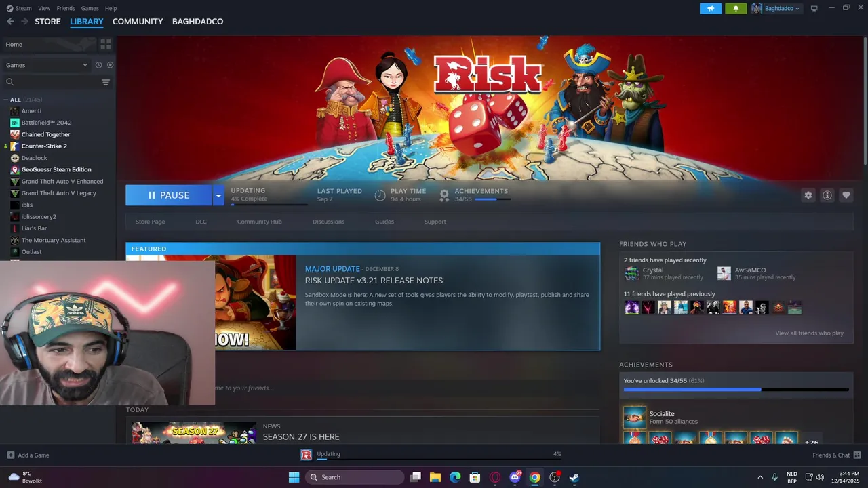Click the download progress bar at bottom
Viewport: 868px width, 488px height.
(438, 460)
